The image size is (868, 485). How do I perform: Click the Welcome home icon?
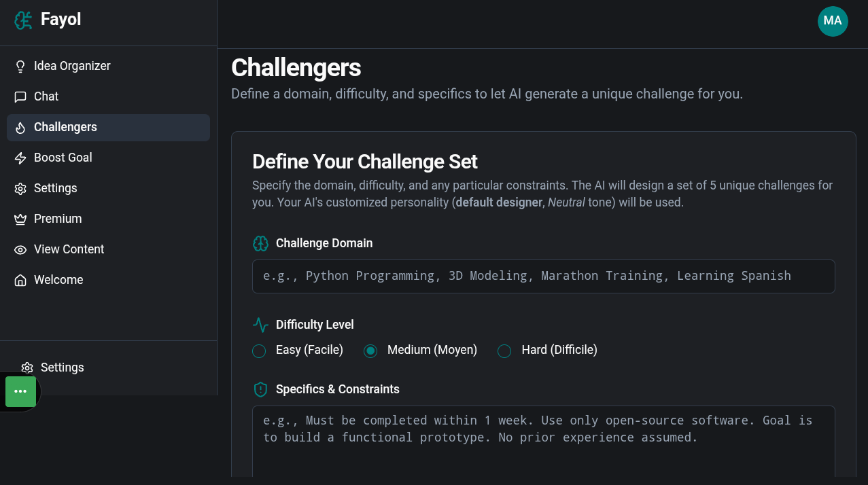20,280
